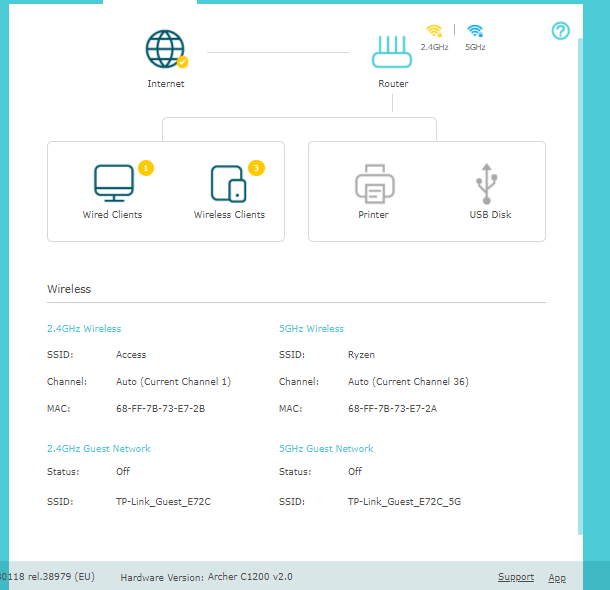Click Auto (Current Channel 36) value
The image size is (610, 590).
point(408,382)
